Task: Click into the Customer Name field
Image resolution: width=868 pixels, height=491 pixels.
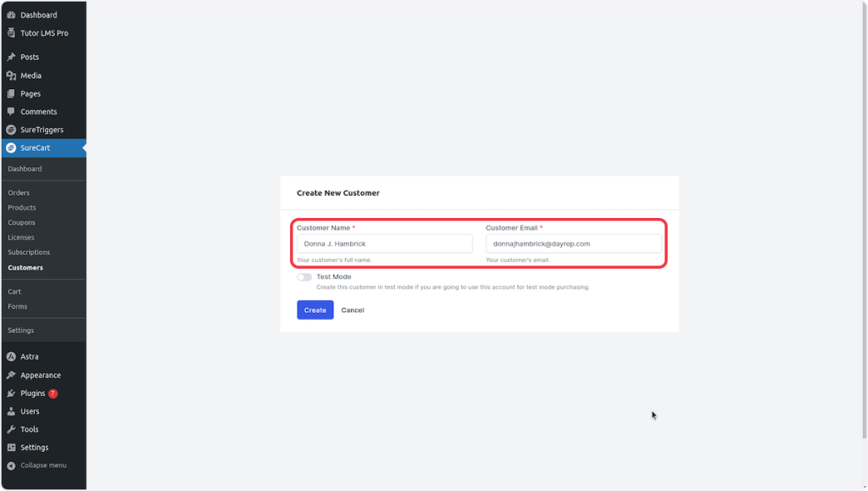Action: pos(384,243)
